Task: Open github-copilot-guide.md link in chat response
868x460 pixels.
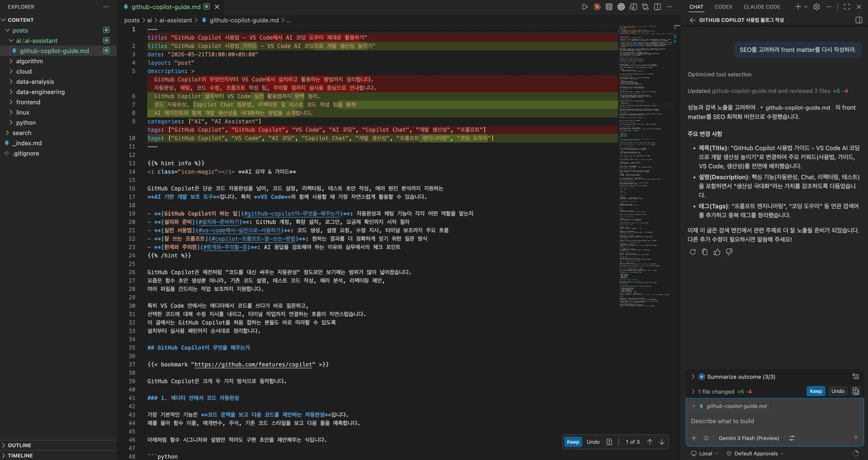Action: point(795,108)
